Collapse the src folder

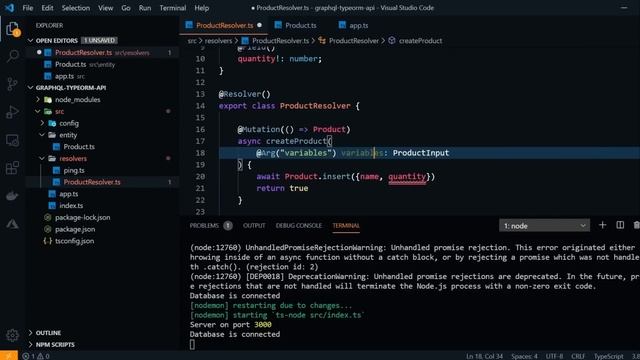point(38,111)
